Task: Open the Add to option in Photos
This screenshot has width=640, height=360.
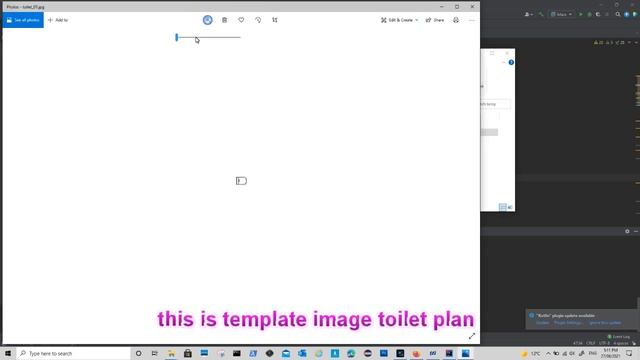Action: tap(58, 20)
